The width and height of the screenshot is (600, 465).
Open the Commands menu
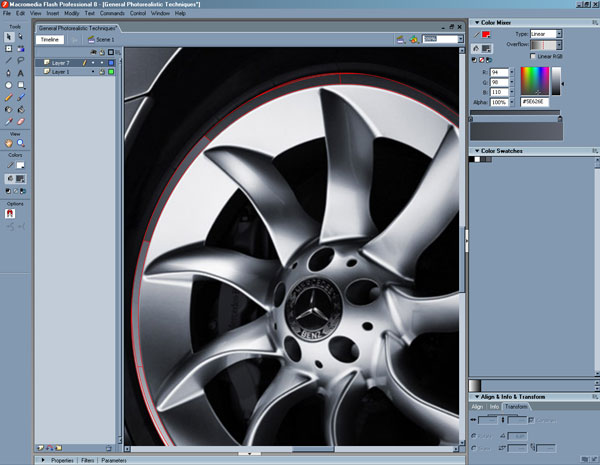[112, 13]
